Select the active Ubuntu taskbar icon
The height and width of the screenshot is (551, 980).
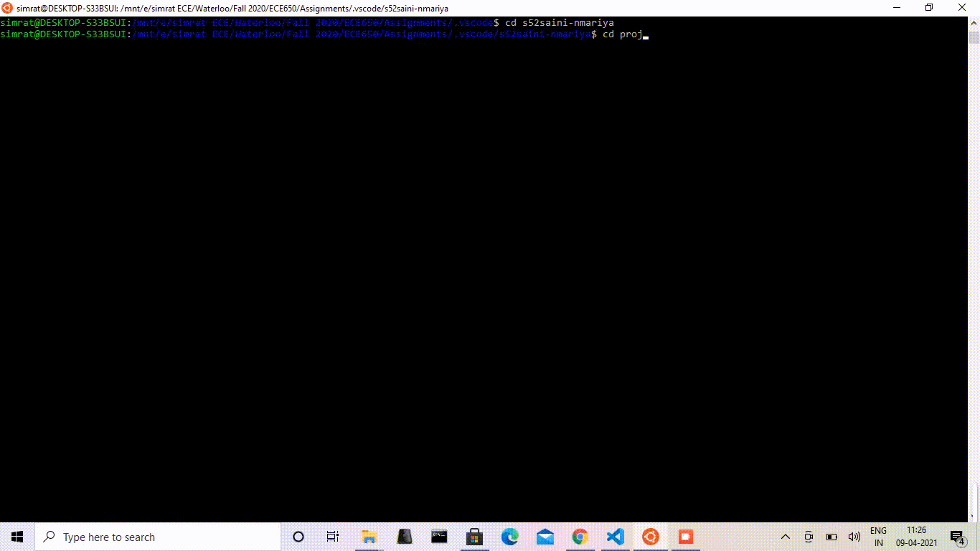coord(650,537)
